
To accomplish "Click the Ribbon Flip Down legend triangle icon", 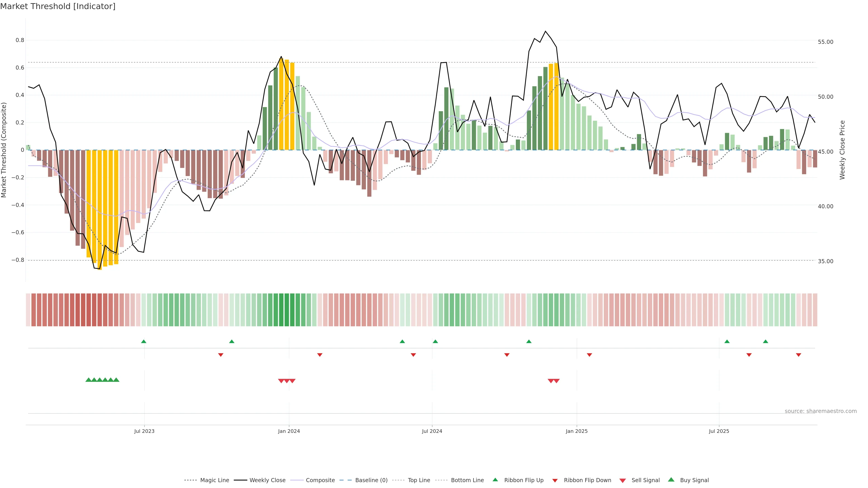I will click(555, 481).
